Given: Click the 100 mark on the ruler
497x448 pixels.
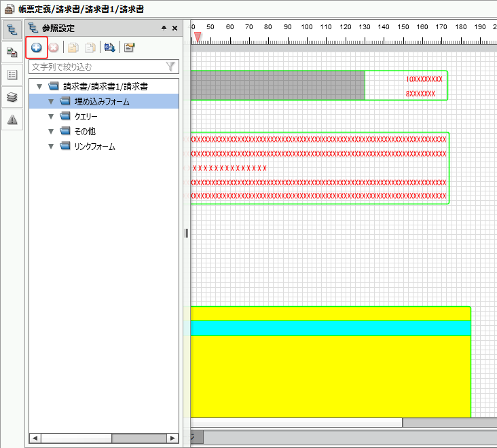Looking at the screenshot, I should click(x=307, y=27).
